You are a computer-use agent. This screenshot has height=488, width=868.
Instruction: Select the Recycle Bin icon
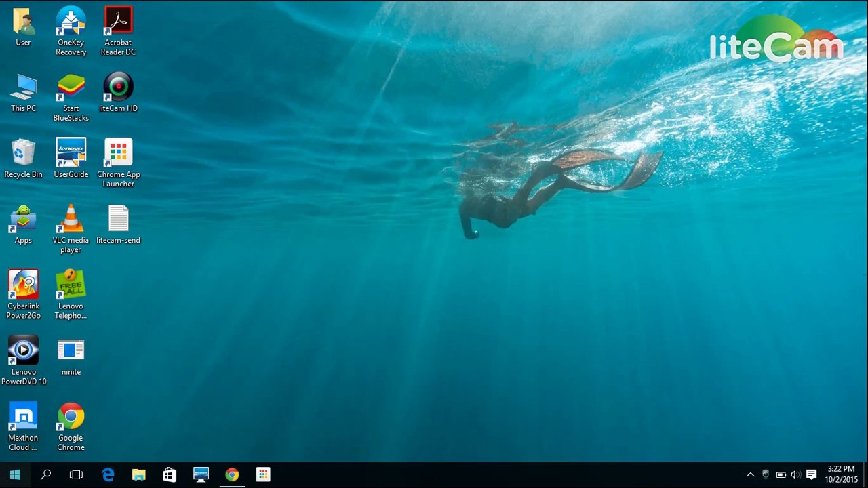(x=23, y=159)
